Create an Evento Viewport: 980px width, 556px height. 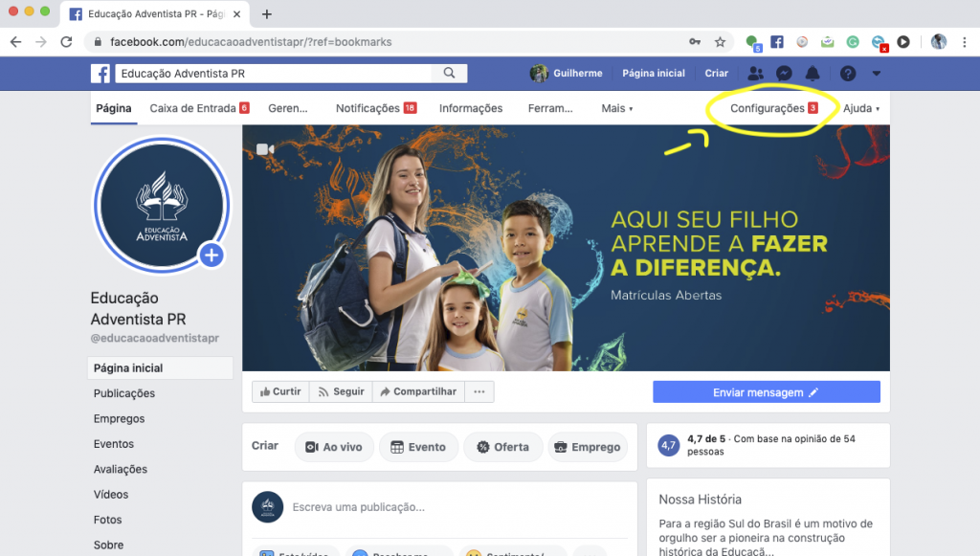point(418,447)
